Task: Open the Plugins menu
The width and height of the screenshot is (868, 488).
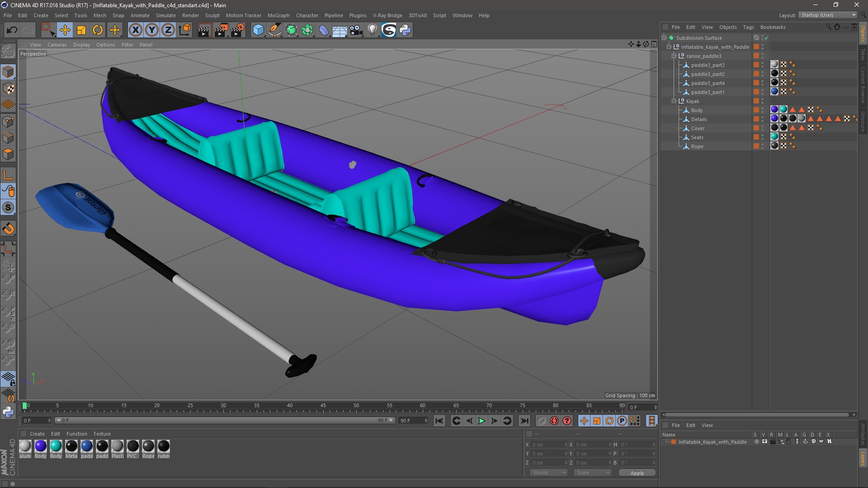Action: coord(358,15)
